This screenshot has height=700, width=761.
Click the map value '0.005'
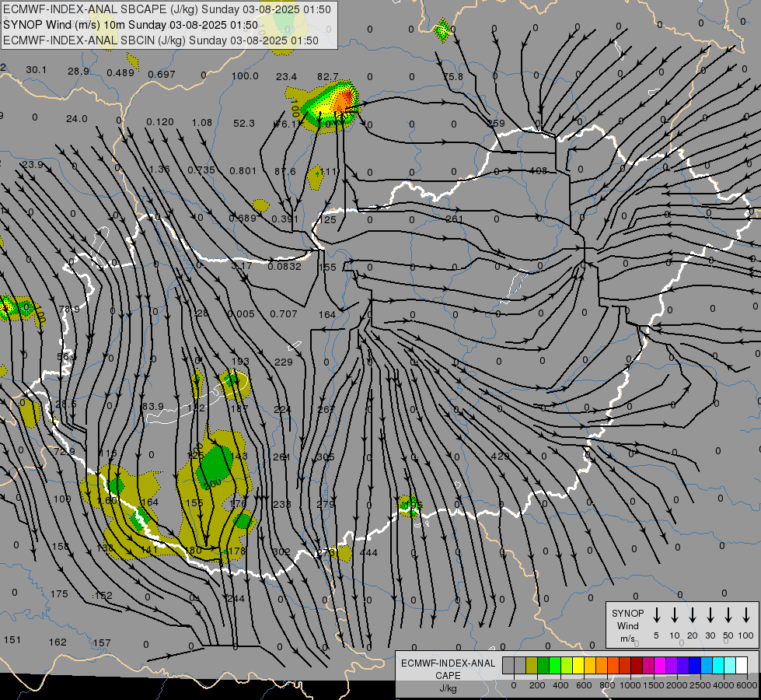(x=241, y=313)
